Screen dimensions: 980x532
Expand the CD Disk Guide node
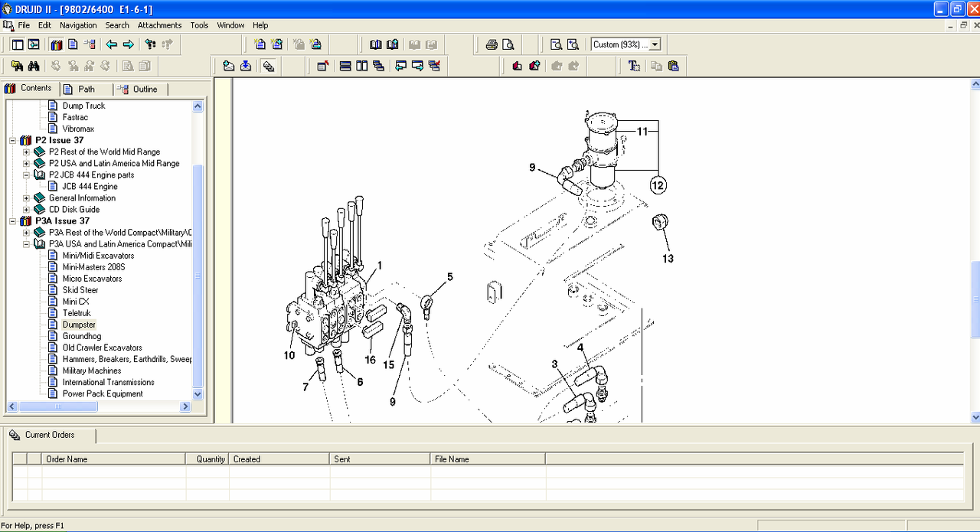(x=26, y=210)
